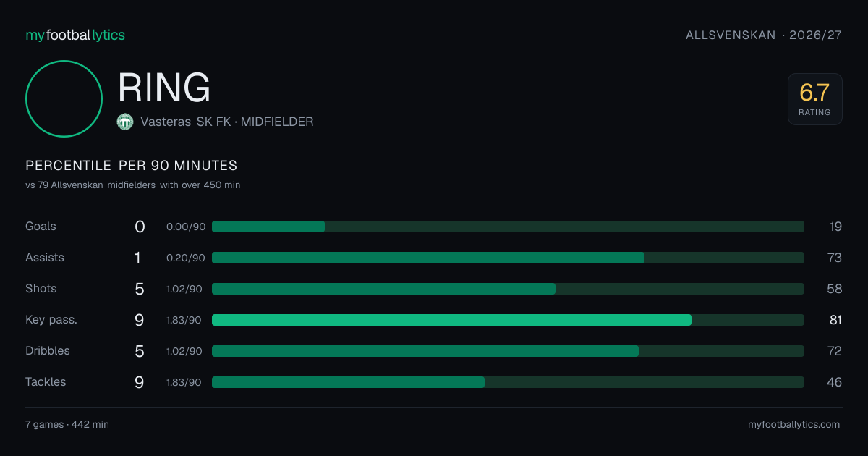868x456 pixels.
Task: Click the Goals percentile bar
Action: 508,227
